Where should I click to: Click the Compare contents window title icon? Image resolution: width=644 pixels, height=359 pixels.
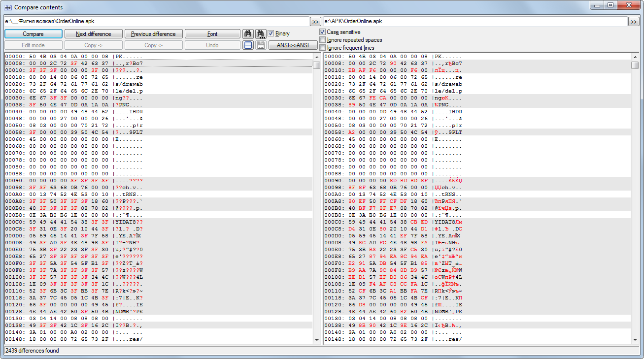(x=7, y=7)
